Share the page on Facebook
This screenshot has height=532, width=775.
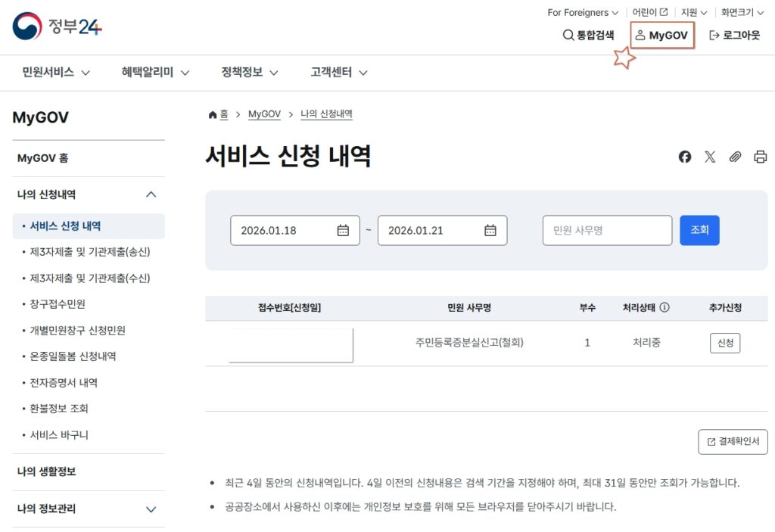(x=685, y=157)
